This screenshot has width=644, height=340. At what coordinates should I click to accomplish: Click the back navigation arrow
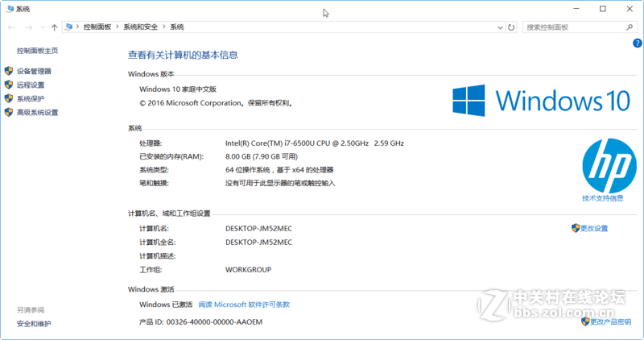[11, 27]
